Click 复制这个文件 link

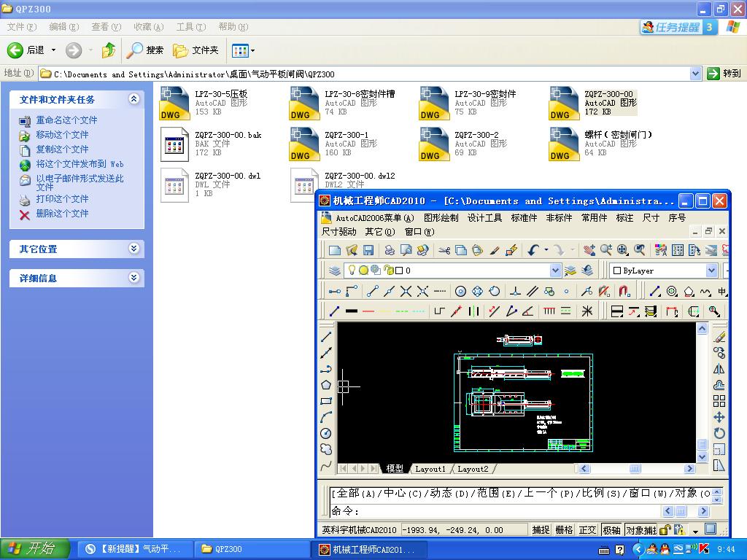click(63, 149)
